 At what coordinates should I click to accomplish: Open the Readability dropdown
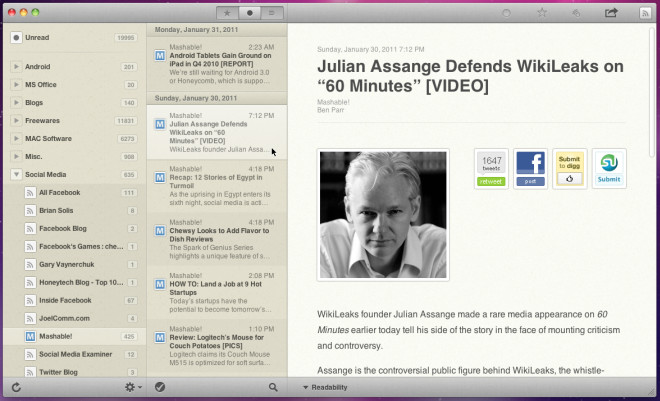click(x=325, y=387)
